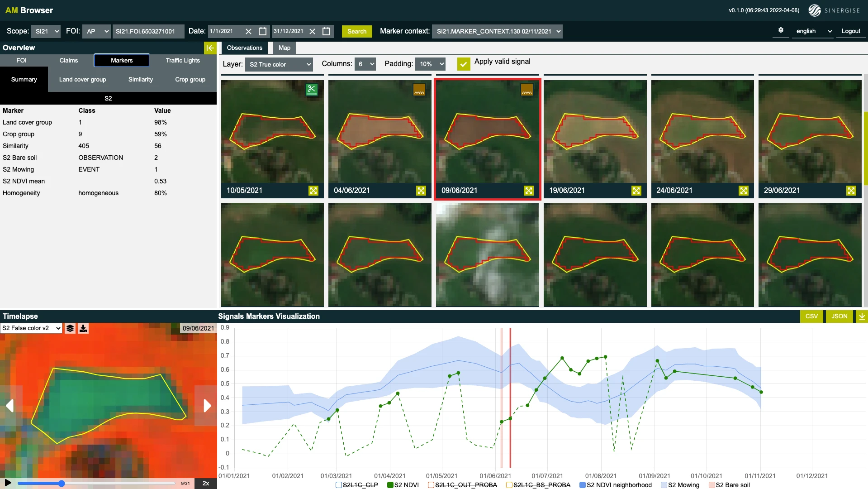Export signals as CSV
The image size is (868, 489).
coord(811,316)
